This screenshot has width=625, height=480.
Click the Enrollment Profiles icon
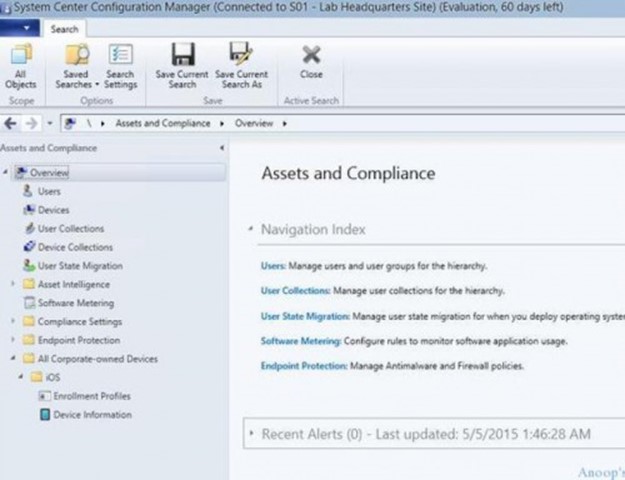pos(44,396)
